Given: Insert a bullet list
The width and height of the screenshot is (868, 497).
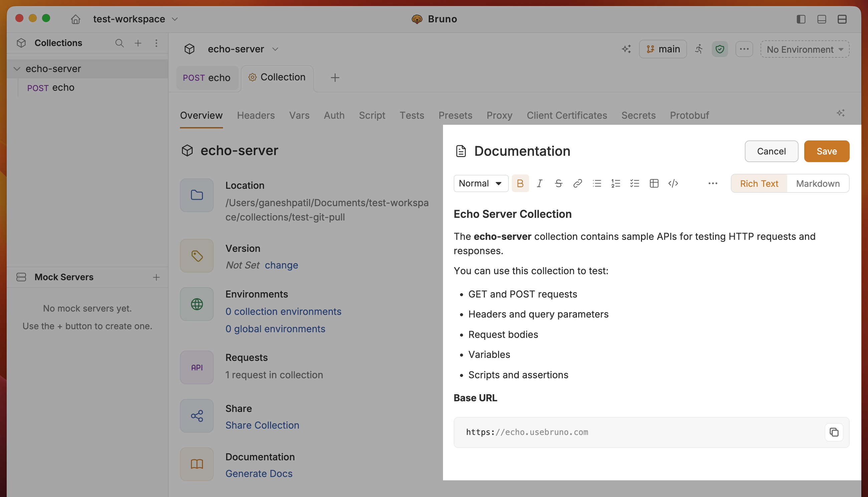Looking at the screenshot, I should tap(597, 184).
